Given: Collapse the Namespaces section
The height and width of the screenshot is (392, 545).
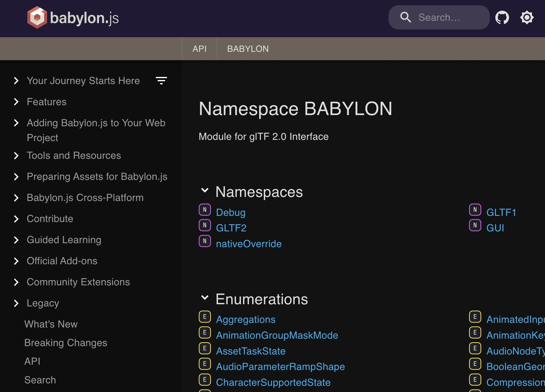Looking at the screenshot, I should (x=205, y=190).
